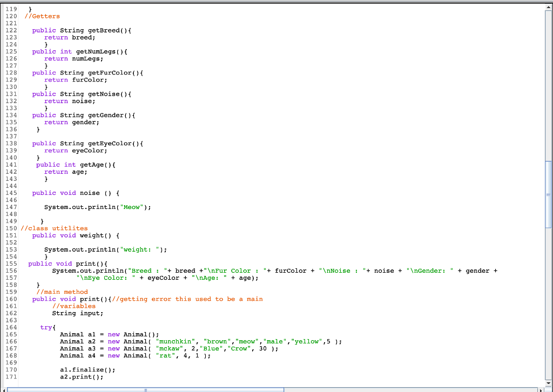553x392 pixels.
Task: Click the horizontal scrollbar thumb
Action: click(145, 390)
